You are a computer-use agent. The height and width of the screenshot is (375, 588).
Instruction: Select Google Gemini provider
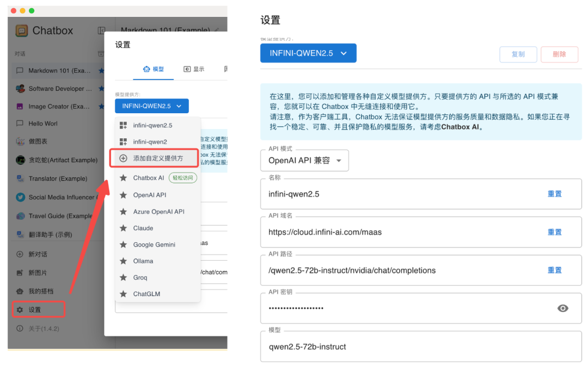(157, 244)
